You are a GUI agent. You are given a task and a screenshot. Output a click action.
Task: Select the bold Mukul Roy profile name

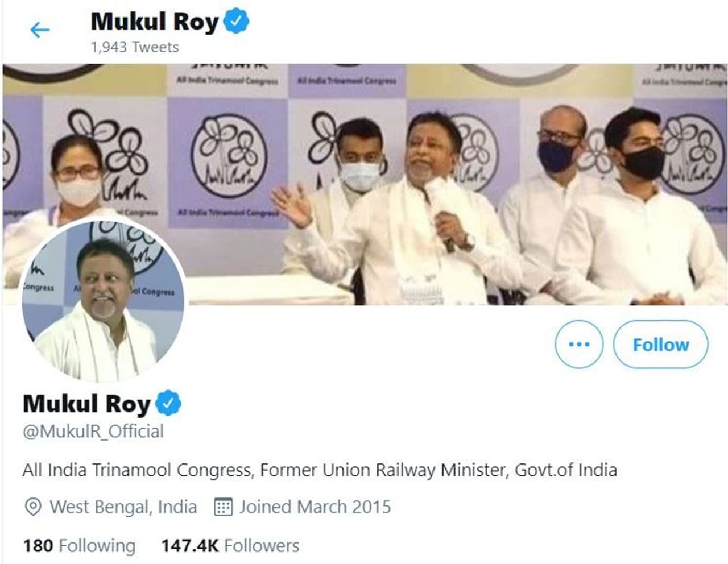tap(86, 403)
